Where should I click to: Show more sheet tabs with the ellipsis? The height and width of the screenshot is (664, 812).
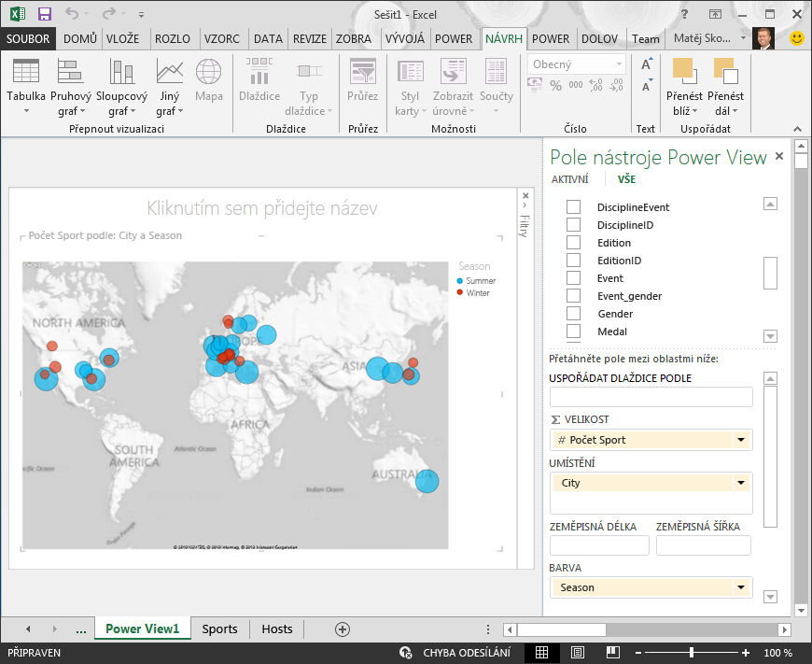coord(81,629)
